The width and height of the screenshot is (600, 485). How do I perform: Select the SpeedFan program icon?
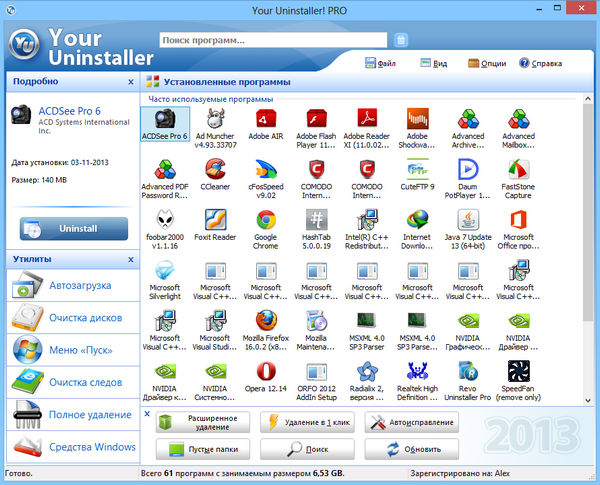(x=518, y=373)
